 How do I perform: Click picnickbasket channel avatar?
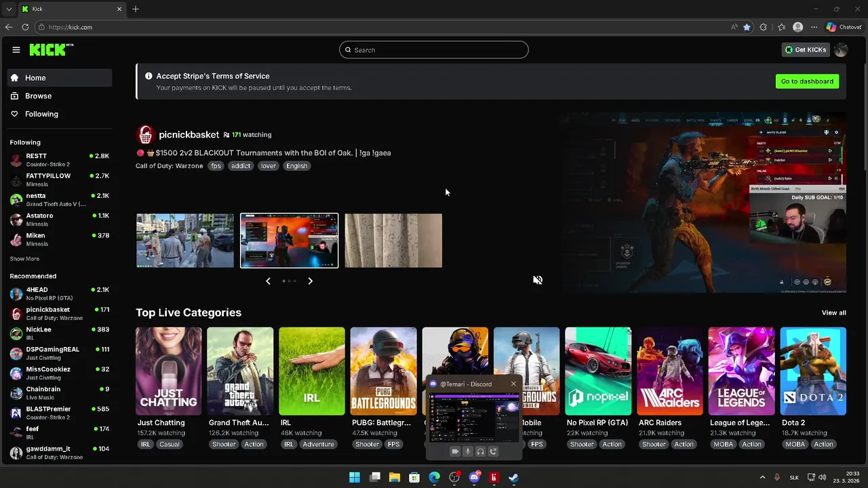(x=146, y=134)
